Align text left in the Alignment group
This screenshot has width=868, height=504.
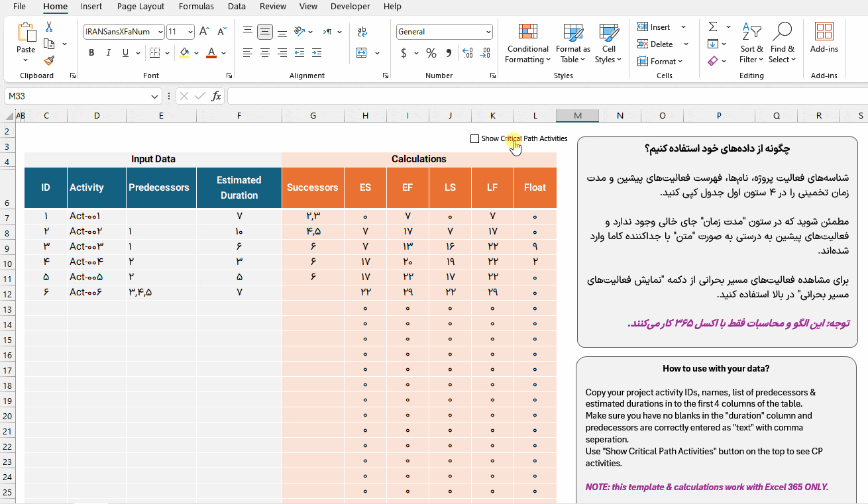pyautogui.click(x=247, y=53)
